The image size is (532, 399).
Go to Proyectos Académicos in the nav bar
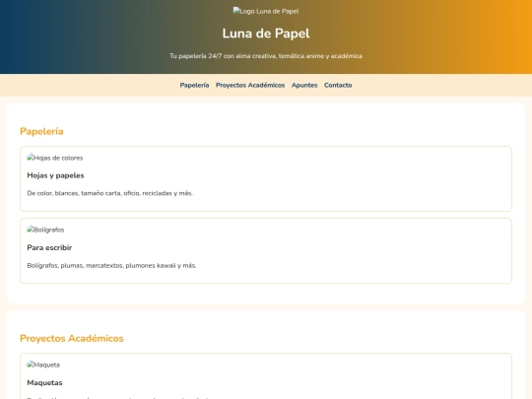click(250, 85)
